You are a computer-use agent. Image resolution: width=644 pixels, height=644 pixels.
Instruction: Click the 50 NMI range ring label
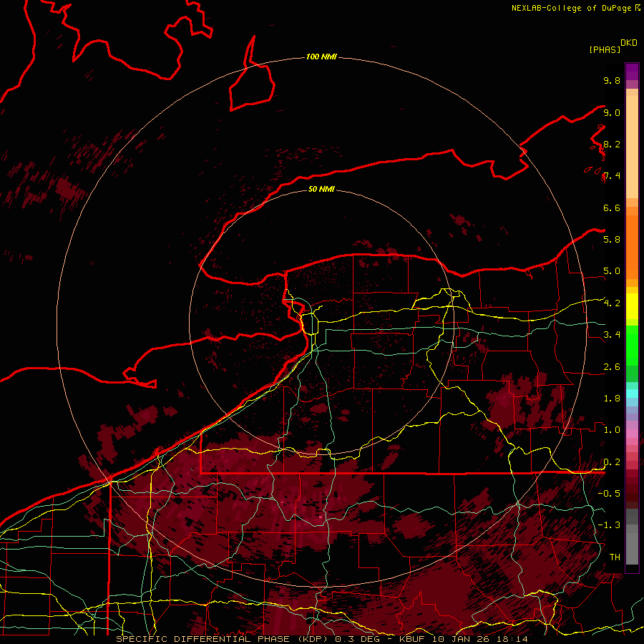[321, 189]
